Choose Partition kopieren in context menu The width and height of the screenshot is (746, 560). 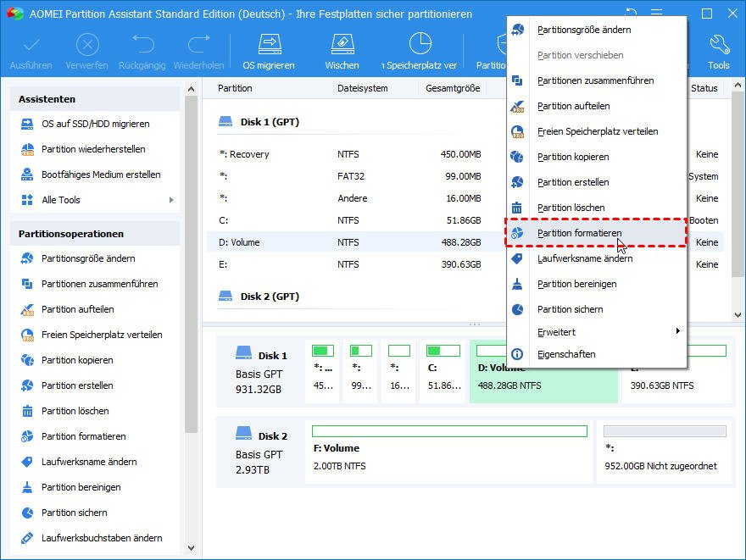click(597, 157)
